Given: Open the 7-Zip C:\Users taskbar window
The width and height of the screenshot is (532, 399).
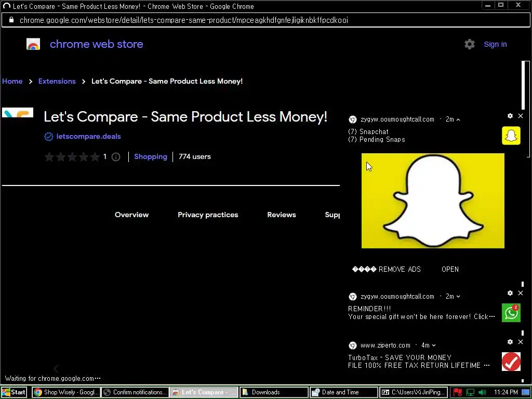Looking at the screenshot, I should tap(414, 392).
